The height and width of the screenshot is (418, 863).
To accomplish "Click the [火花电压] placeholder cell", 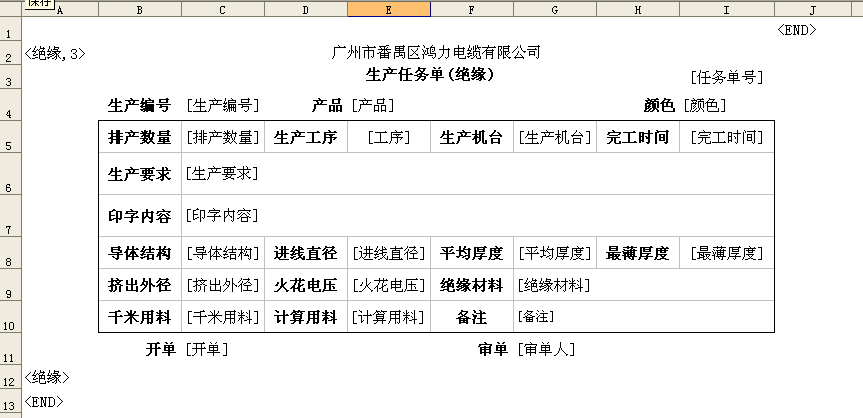I will tap(389, 285).
